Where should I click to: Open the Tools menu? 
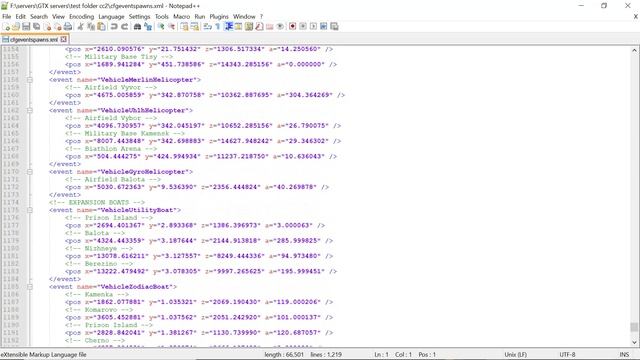point(162,17)
